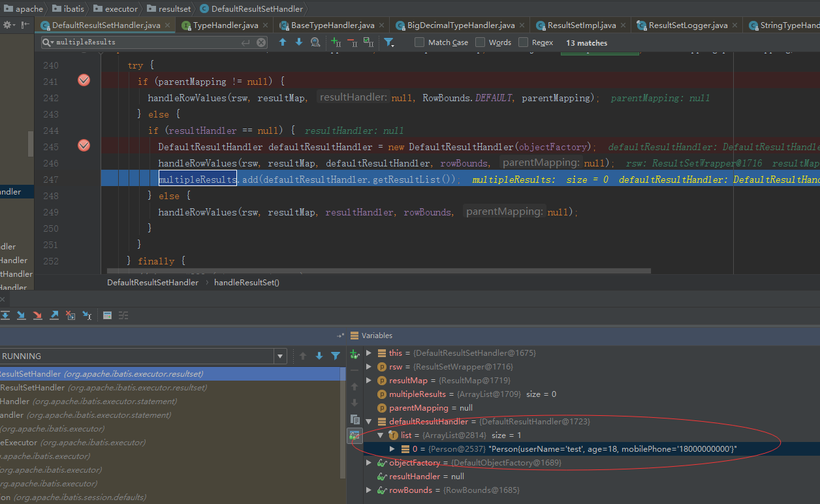Viewport: 820px width, 504px height.
Task: Clear the search field with X icon
Action: [x=261, y=42]
